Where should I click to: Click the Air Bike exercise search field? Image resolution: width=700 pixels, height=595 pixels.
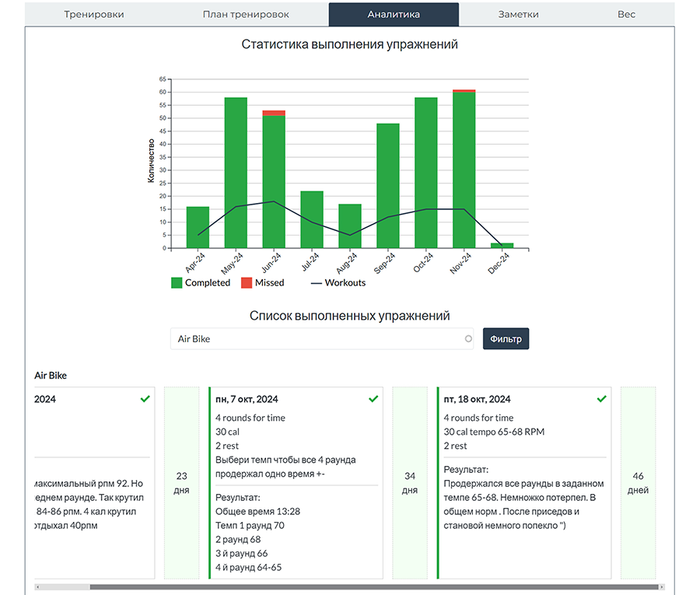pos(315,339)
